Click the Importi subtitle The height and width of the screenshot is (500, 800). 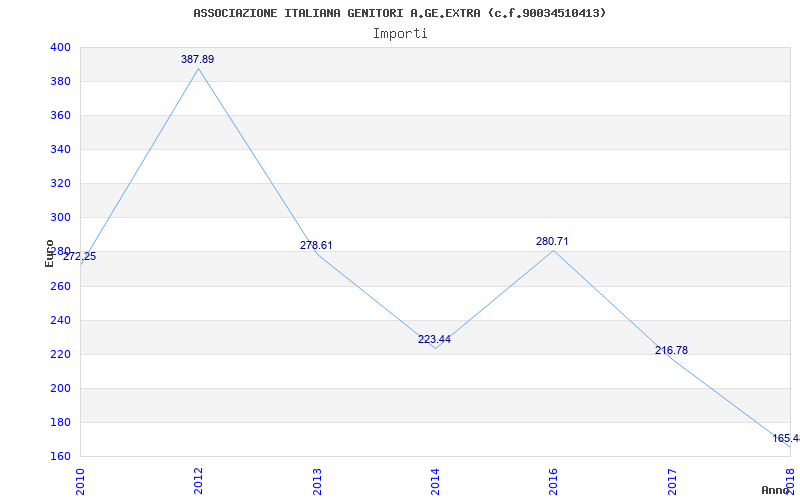tap(400, 34)
